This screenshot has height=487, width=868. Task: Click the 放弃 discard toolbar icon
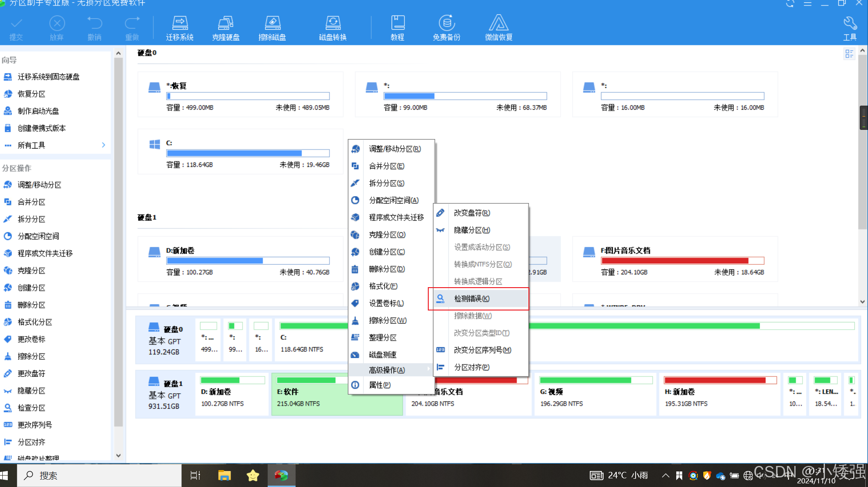tap(57, 28)
